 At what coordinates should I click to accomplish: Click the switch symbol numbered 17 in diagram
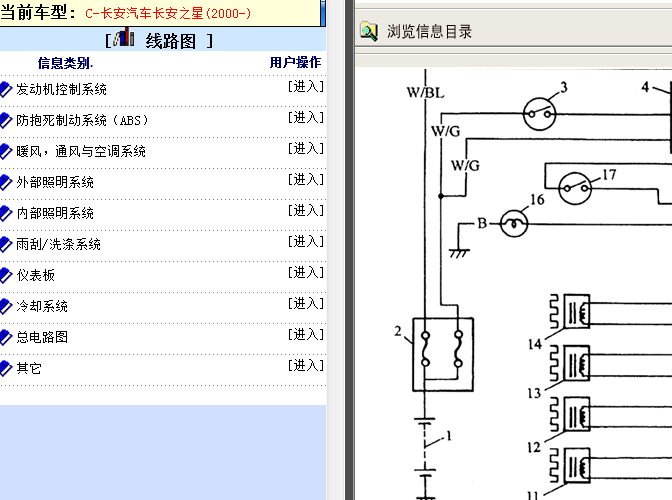click(x=575, y=188)
